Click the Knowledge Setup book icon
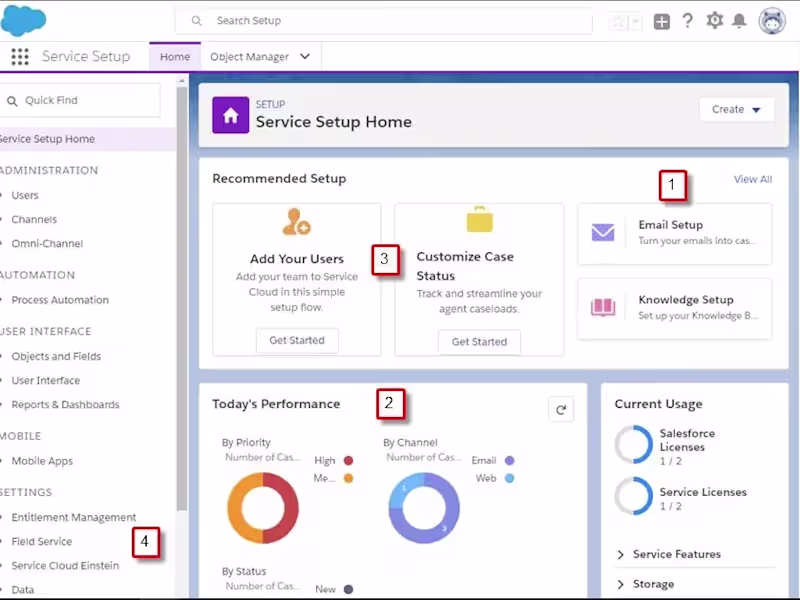800x600 pixels. pyautogui.click(x=603, y=307)
